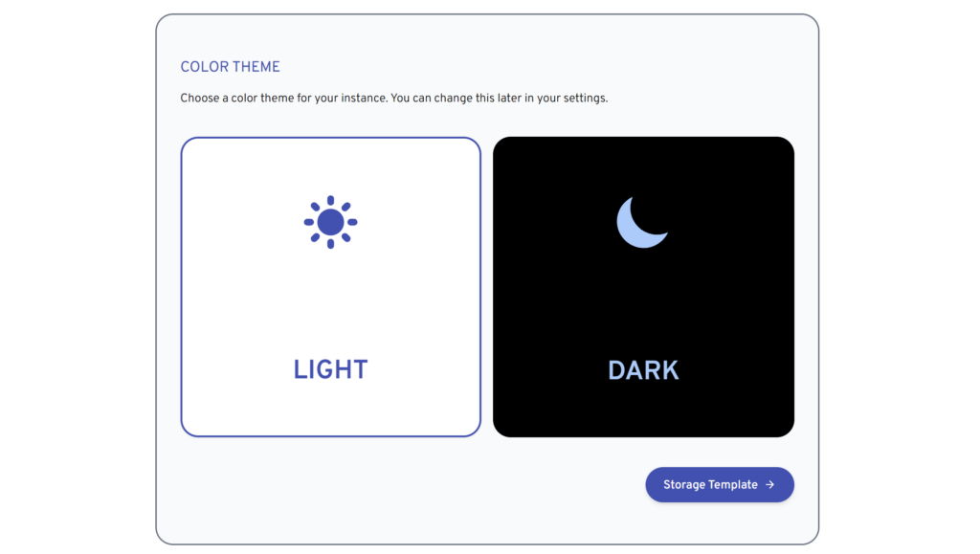Select the Light theme card
The height and width of the screenshot is (554, 980).
click(330, 287)
